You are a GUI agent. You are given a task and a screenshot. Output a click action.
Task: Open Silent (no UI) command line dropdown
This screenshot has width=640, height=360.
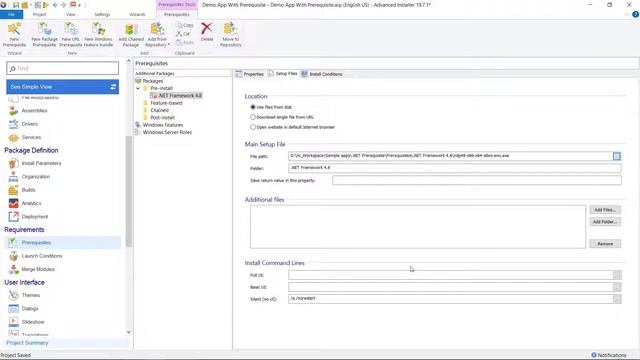point(617,299)
